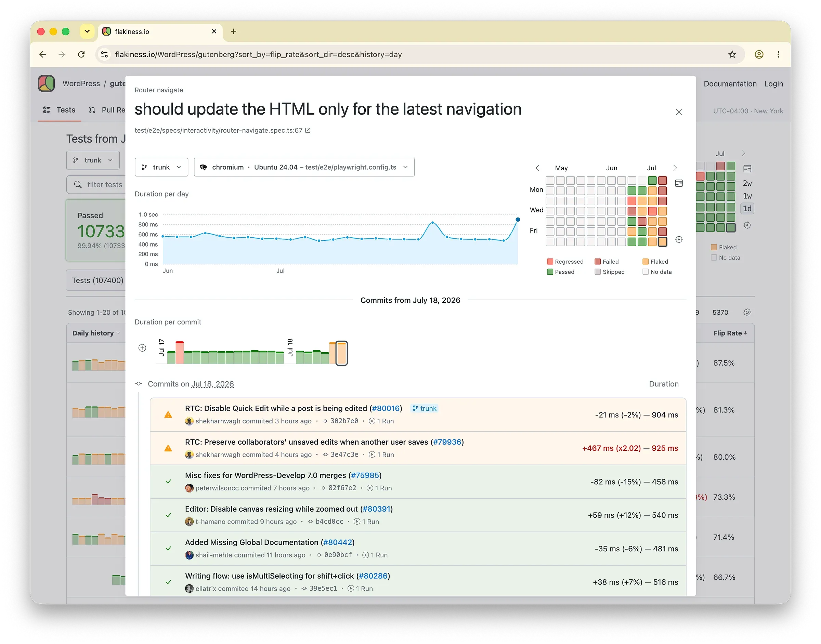Open pull request #80442 link

click(338, 542)
